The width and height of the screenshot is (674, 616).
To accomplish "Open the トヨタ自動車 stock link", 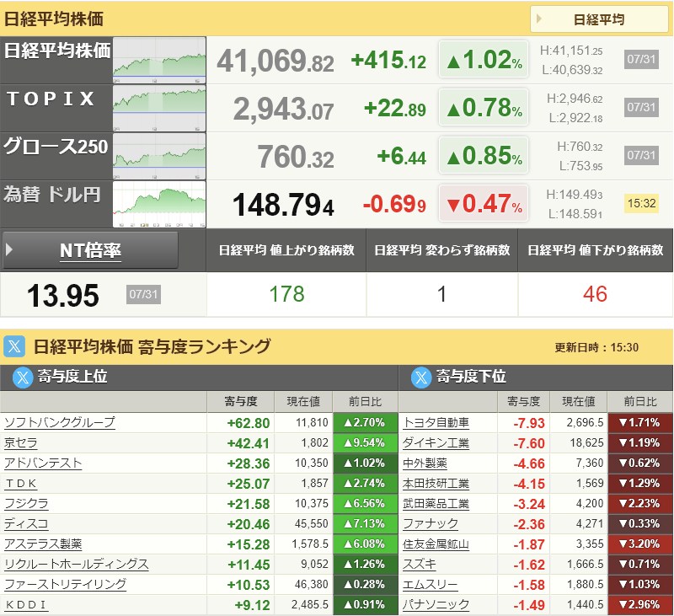I will tap(436, 422).
